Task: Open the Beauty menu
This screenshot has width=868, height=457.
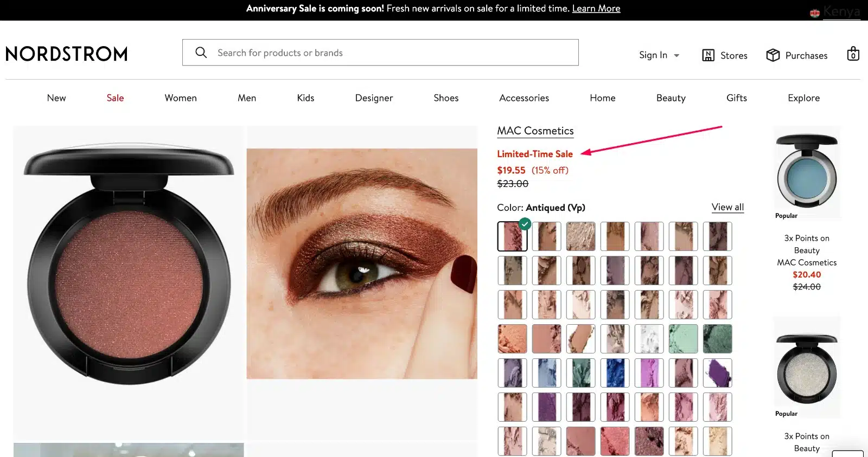Action: pos(671,98)
